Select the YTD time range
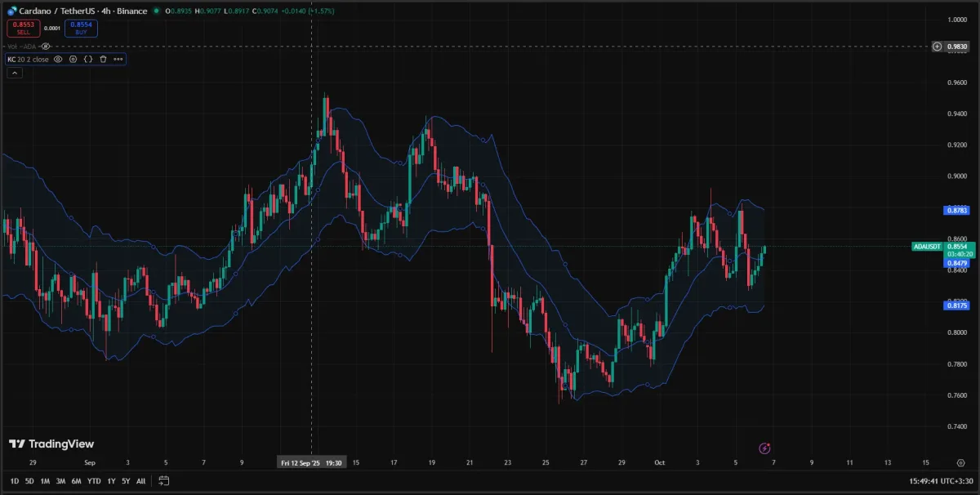 point(94,481)
